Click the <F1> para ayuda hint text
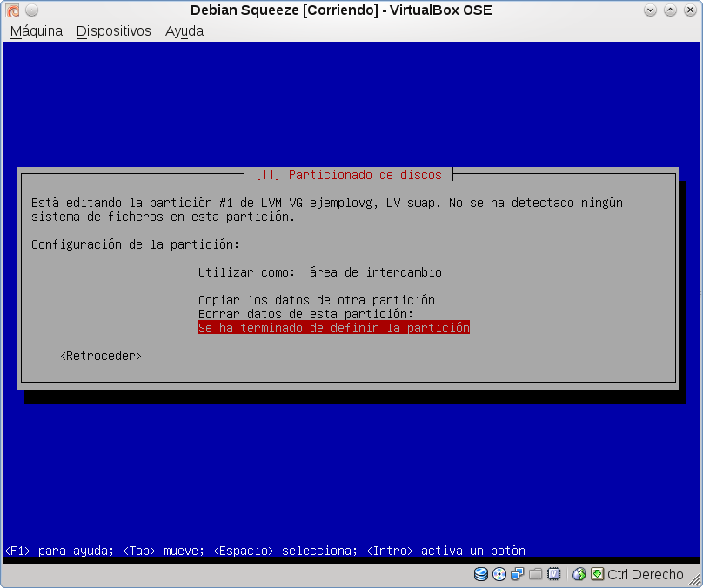Viewport: 703px width, 588px height. [x=59, y=551]
